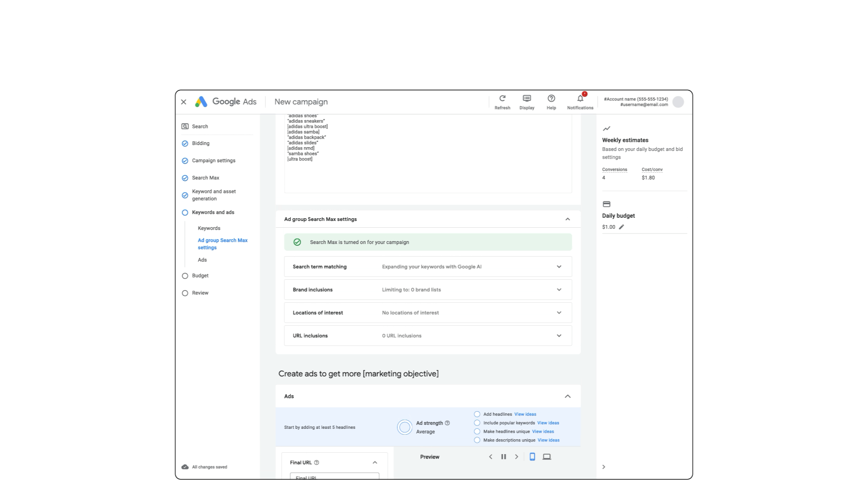Open View ideas for descriptions unique

point(548,440)
